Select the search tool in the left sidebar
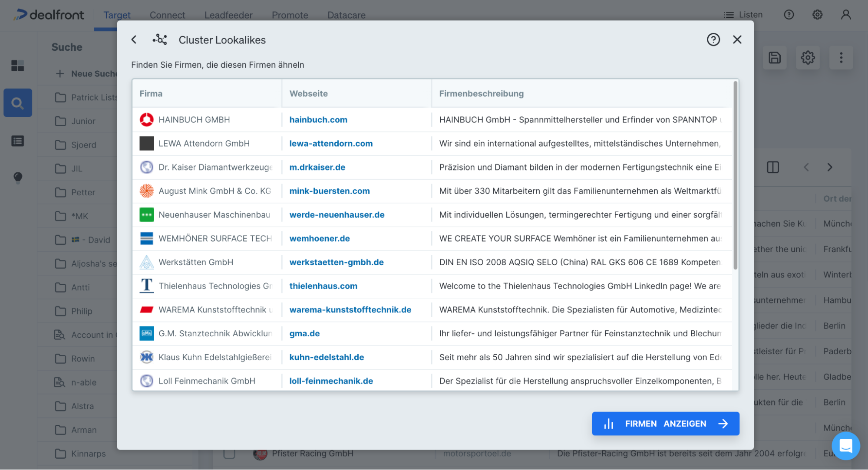The height and width of the screenshot is (470, 868). pyautogui.click(x=17, y=103)
